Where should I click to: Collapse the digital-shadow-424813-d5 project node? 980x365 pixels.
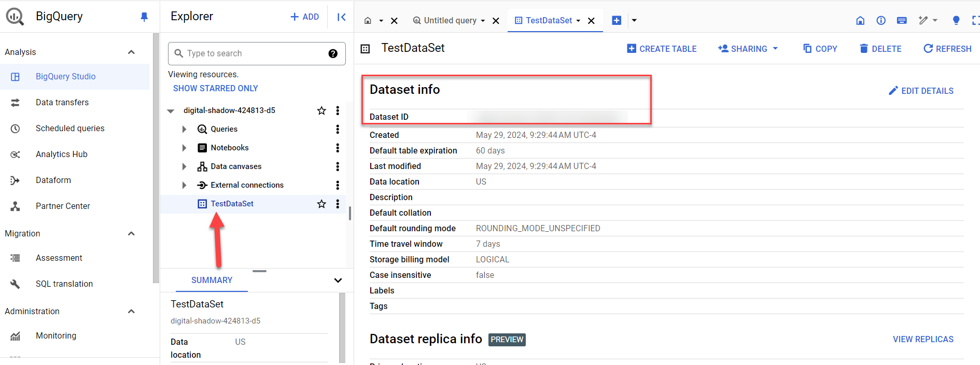click(x=171, y=111)
